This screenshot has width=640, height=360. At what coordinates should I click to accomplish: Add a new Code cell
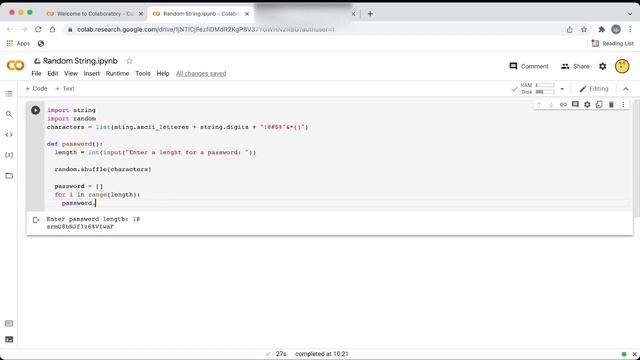[36, 89]
